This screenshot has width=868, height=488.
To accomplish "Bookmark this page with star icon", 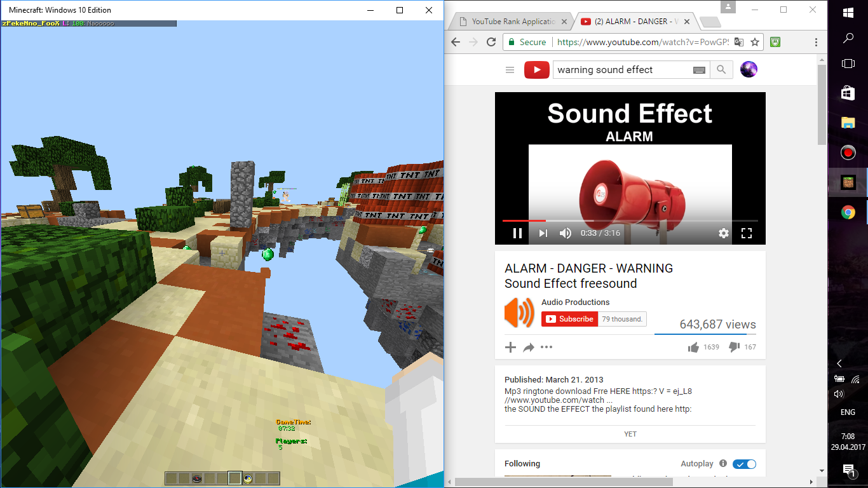I will click(x=755, y=42).
